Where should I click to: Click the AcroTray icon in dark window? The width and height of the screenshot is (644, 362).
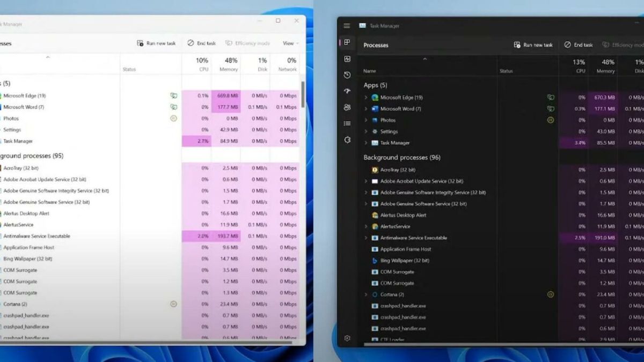375,169
